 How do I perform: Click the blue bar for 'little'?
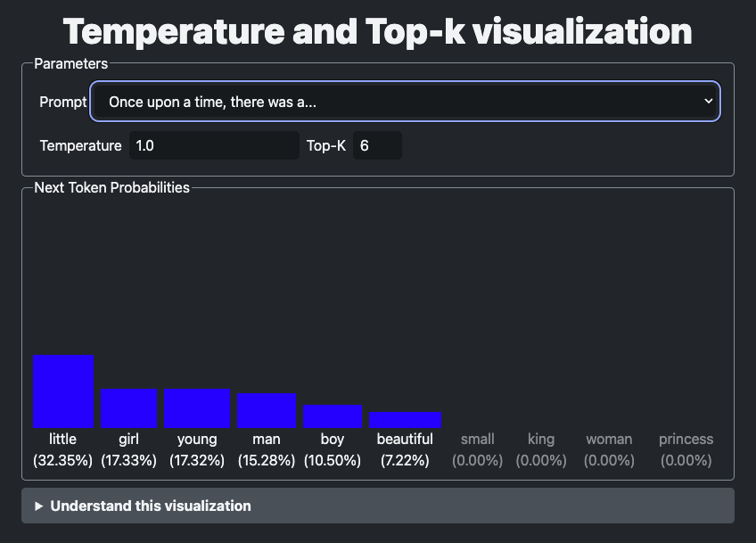pyautogui.click(x=63, y=391)
